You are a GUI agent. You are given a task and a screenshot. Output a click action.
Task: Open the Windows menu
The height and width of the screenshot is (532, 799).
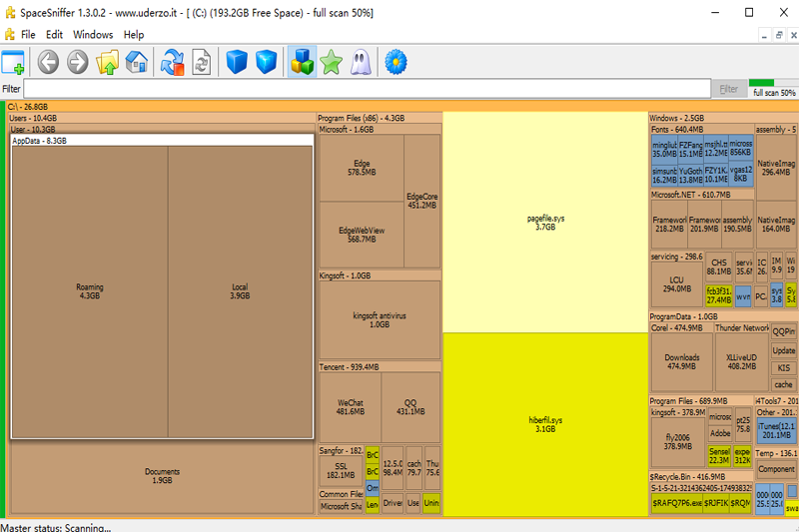[93, 34]
